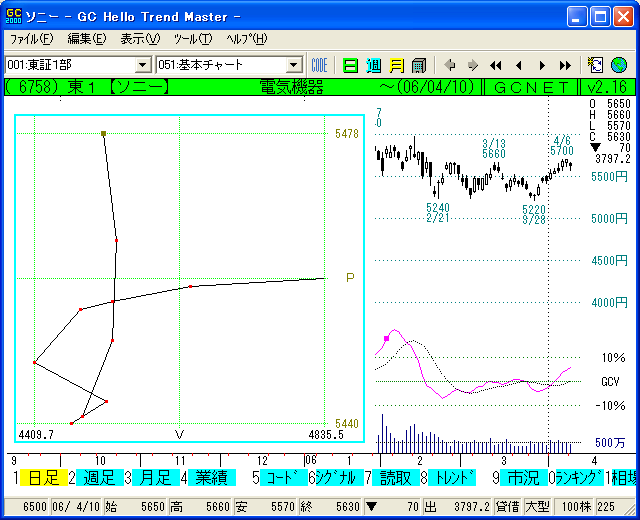Switch to monthly chart with 月 icon

pyautogui.click(x=396, y=65)
